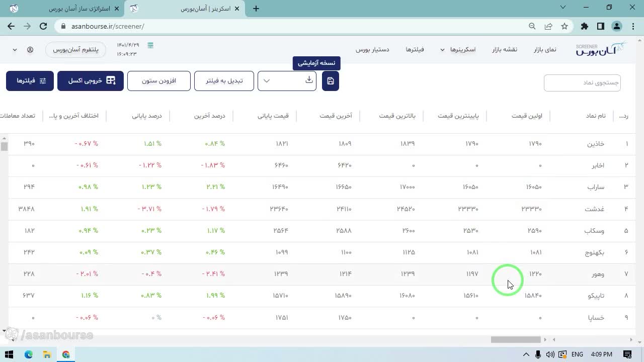Open the Chrome profile avatar

tap(617, 26)
